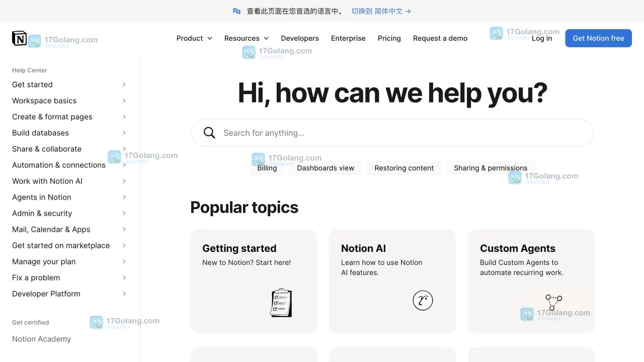This screenshot has height=362, width=644.
Task: Select Sharing & permissions suggestion chip
Action: [491, 168]
